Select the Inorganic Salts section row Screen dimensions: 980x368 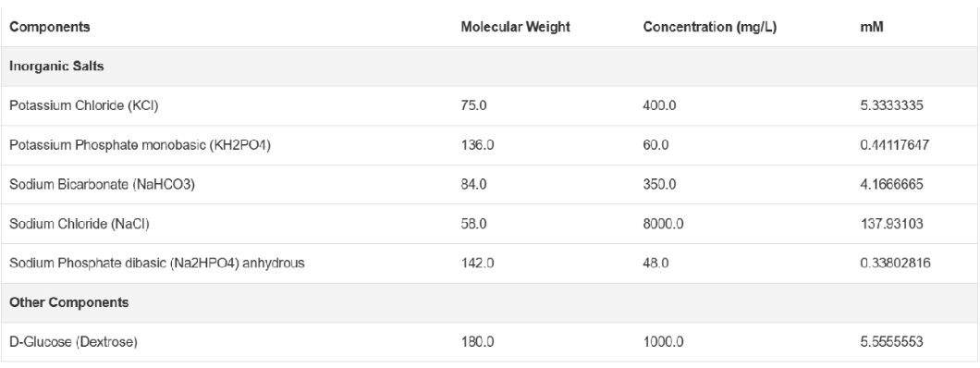tap(490, 67)
